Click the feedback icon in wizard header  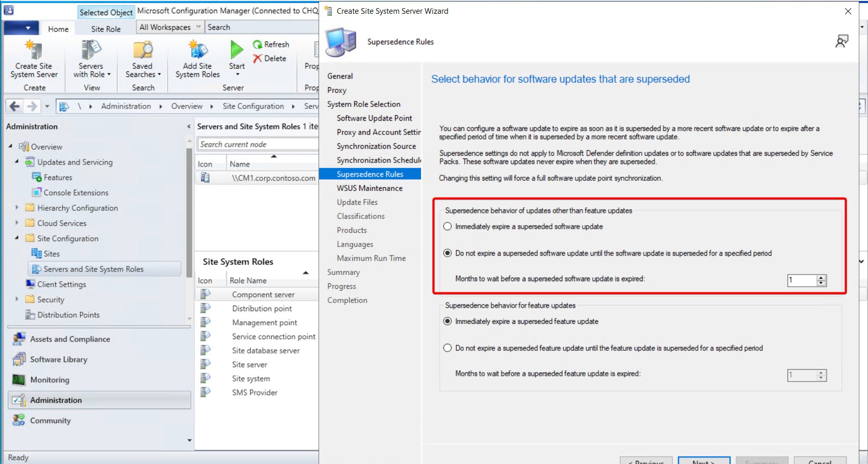[842, 41]
